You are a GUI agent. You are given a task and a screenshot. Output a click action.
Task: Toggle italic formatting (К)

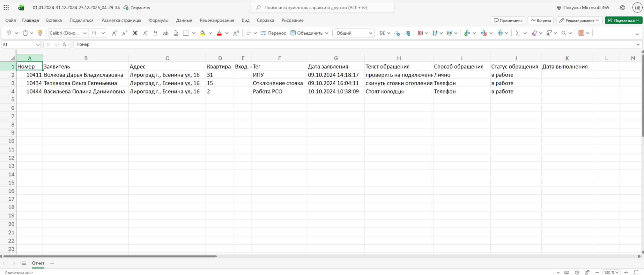[x=145, y=33]
